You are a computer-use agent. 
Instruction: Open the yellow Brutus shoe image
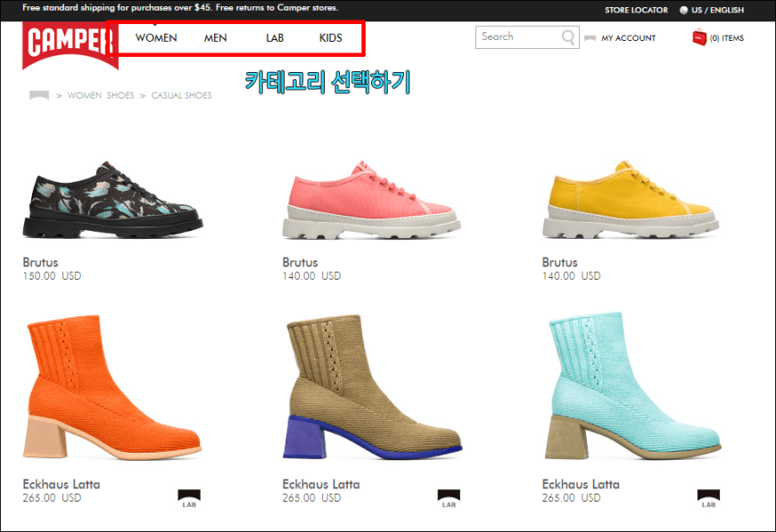point(631,200)
